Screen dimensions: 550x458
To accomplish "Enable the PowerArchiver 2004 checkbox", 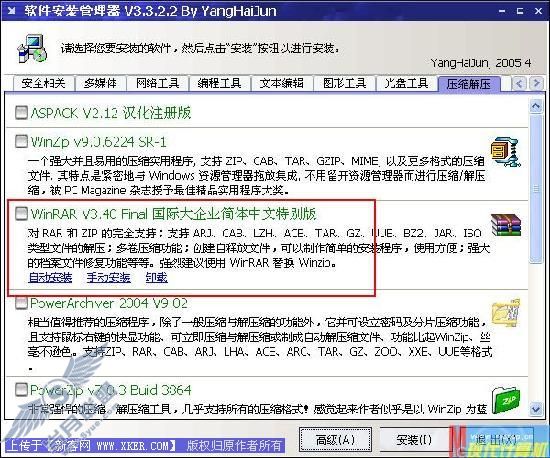I will pyautogui.click(x=21, y=303).
